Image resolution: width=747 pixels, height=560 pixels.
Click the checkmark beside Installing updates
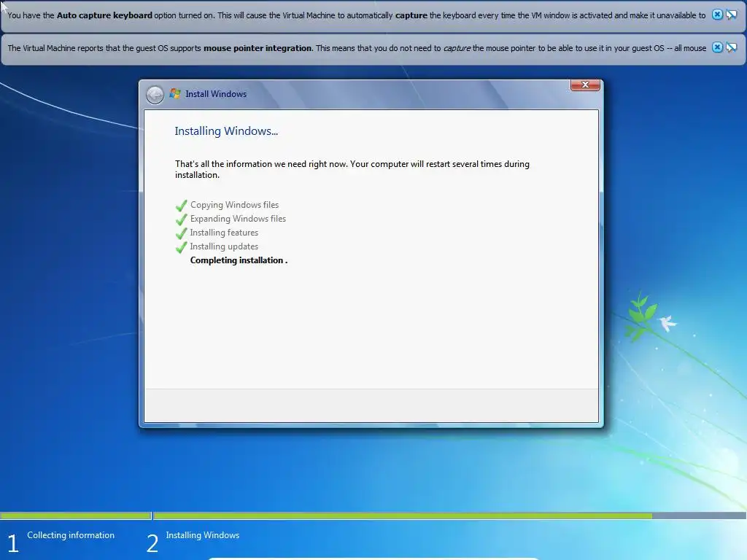point(181,247)
